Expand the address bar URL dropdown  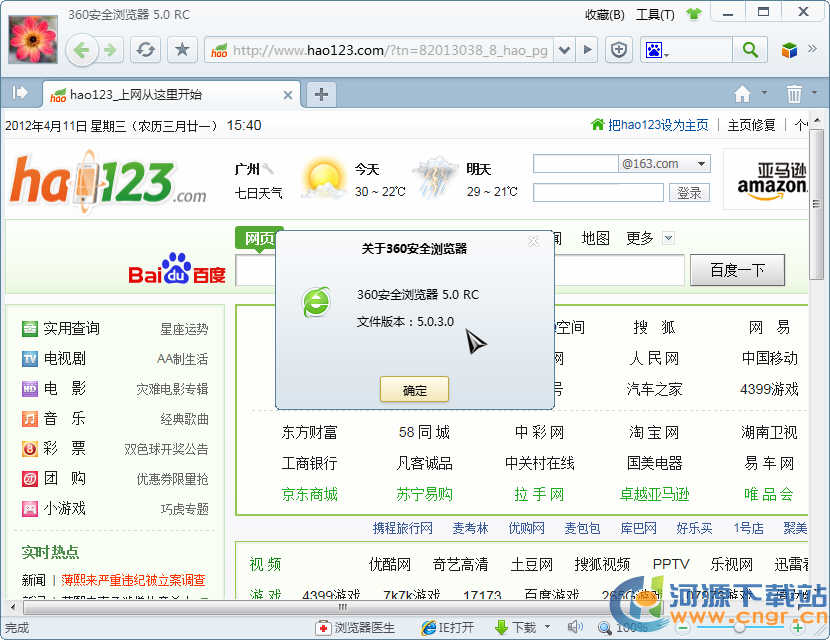coord(563,50)
